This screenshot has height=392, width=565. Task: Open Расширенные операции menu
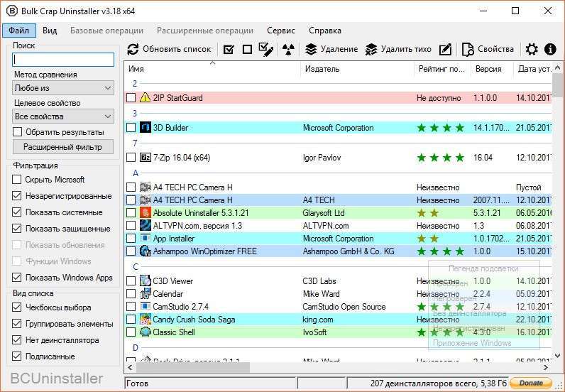205,31
